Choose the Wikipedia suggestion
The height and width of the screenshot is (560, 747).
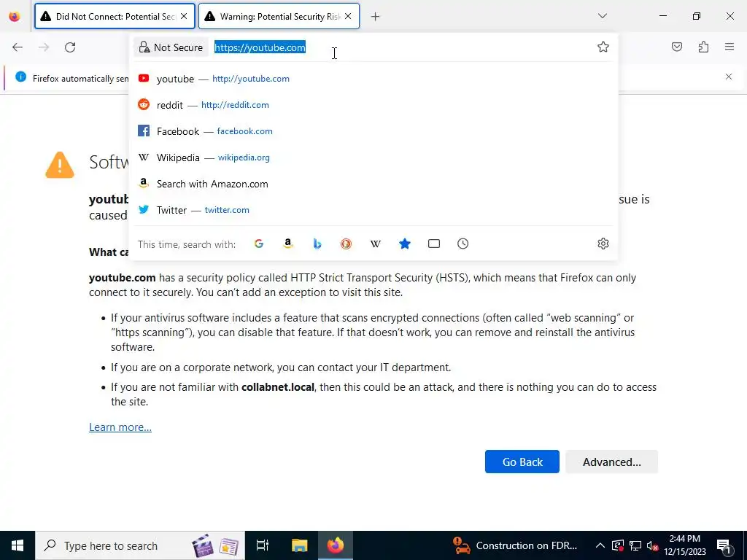[373, 157]
